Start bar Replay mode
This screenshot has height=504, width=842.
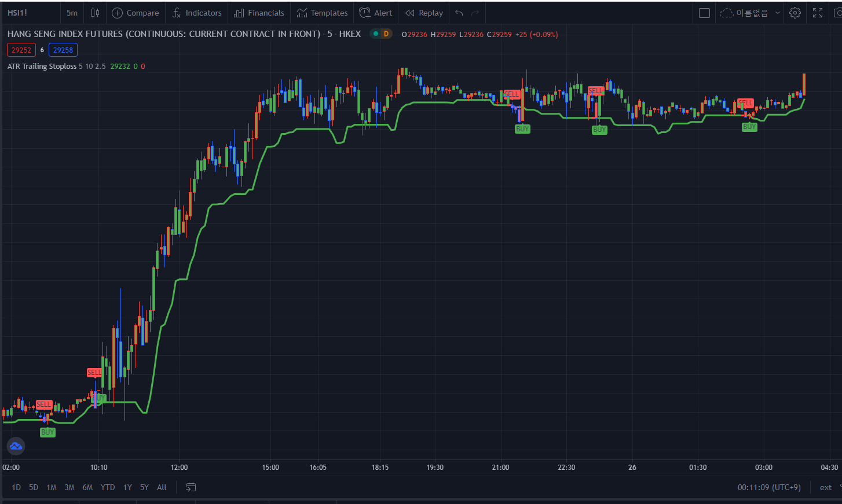pos(424,13)
